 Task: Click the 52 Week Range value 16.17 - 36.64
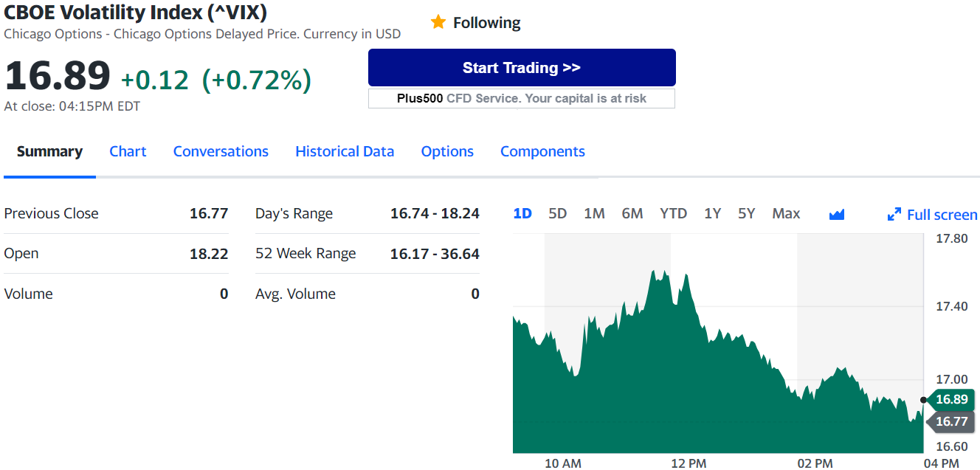tap(435, 254)
